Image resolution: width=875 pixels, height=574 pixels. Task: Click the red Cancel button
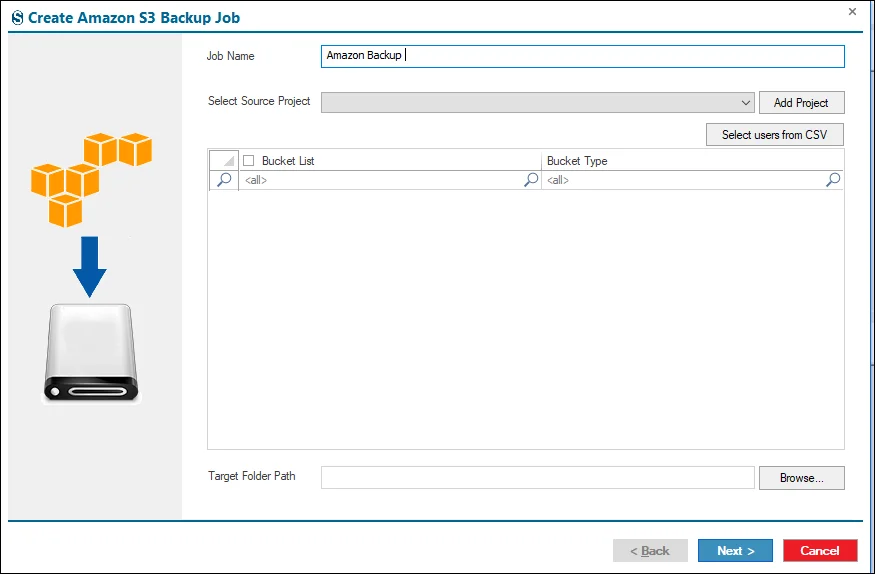pos(820,551)
